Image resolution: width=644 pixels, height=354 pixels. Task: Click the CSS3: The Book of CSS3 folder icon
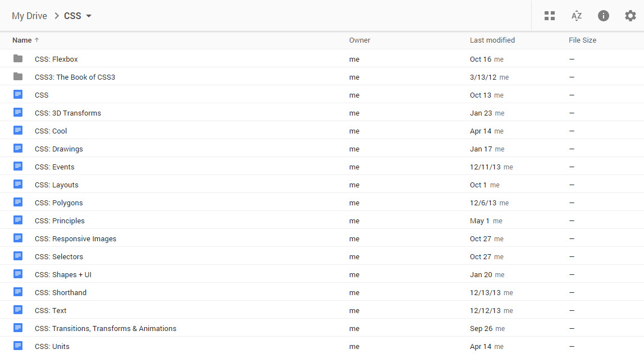click(x=17, y=77)
